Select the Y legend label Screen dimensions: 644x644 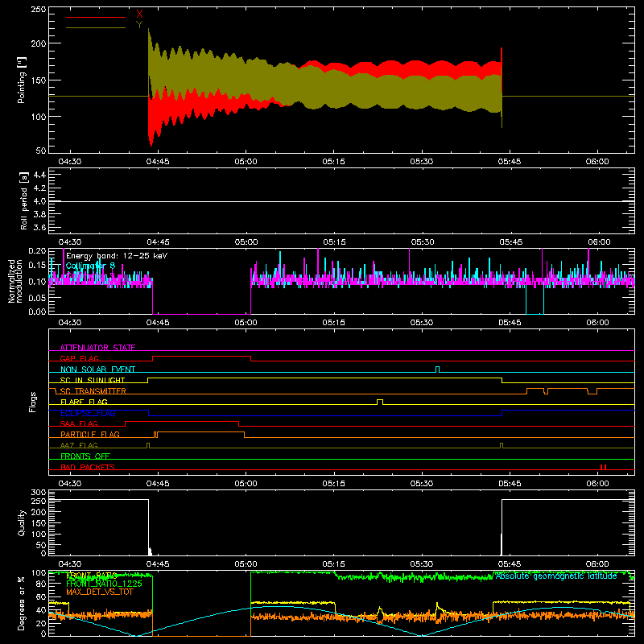point(139,25)
